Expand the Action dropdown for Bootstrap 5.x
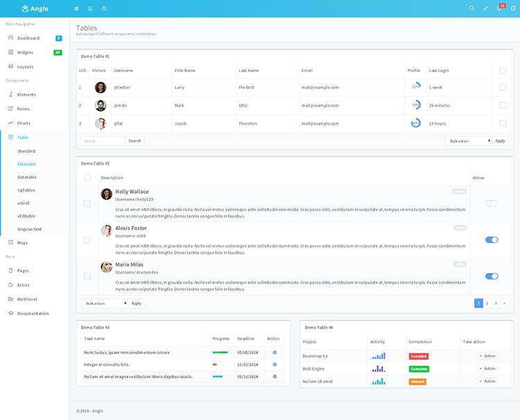This screenshot has height=420, width=520. (x=487, y=356)
